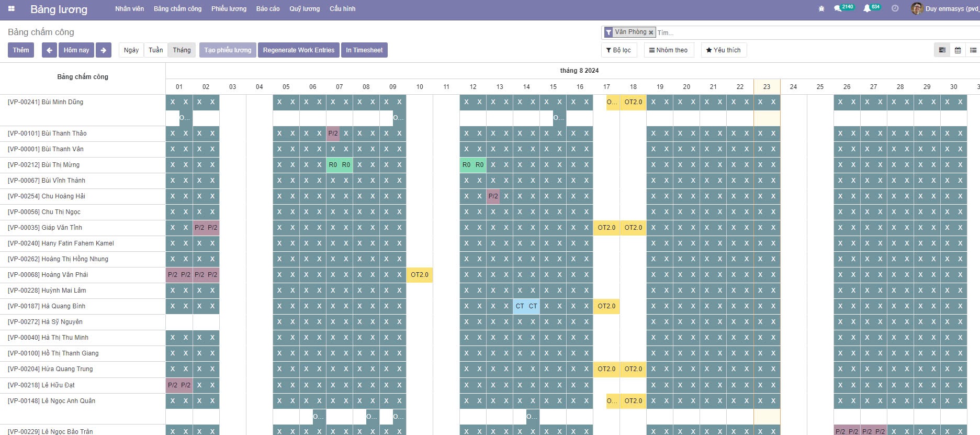Open the Phiếu lương menu
Viewport: 980px width, 435px height.
(x=229, y=9)
